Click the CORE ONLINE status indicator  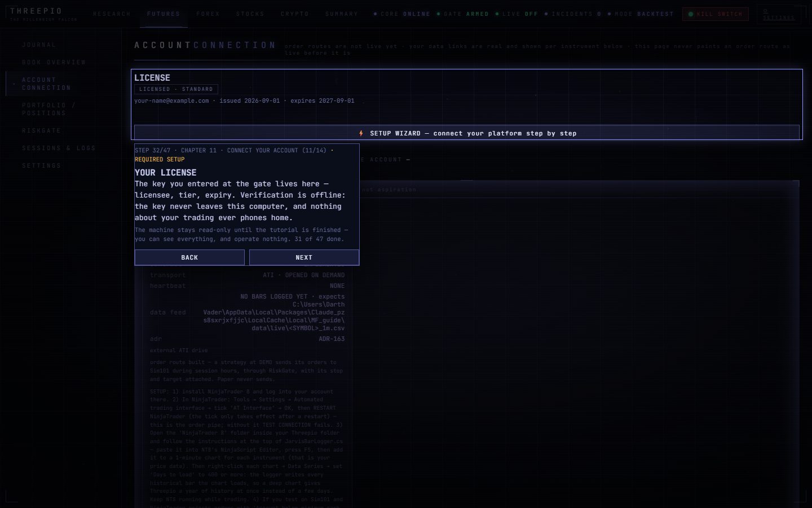[402, 14]
